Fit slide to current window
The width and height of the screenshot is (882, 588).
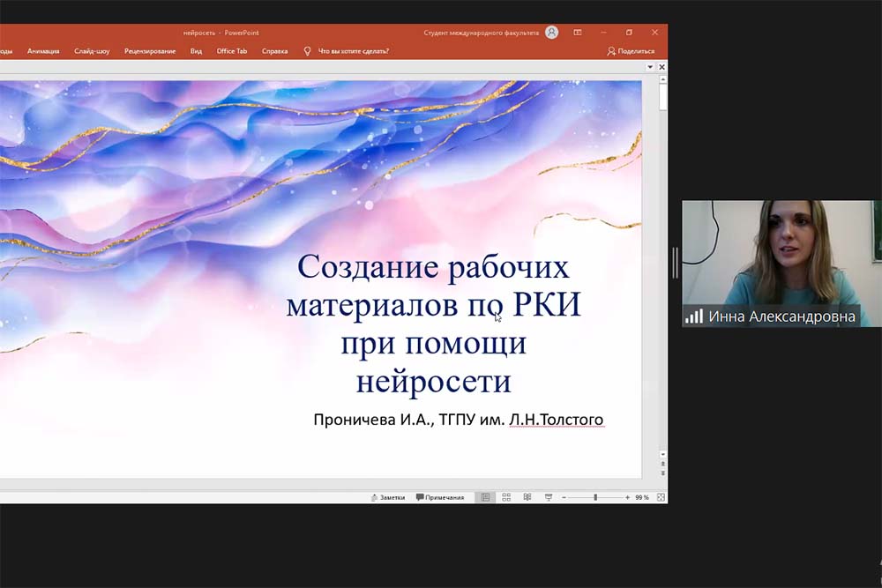(661, 497)
